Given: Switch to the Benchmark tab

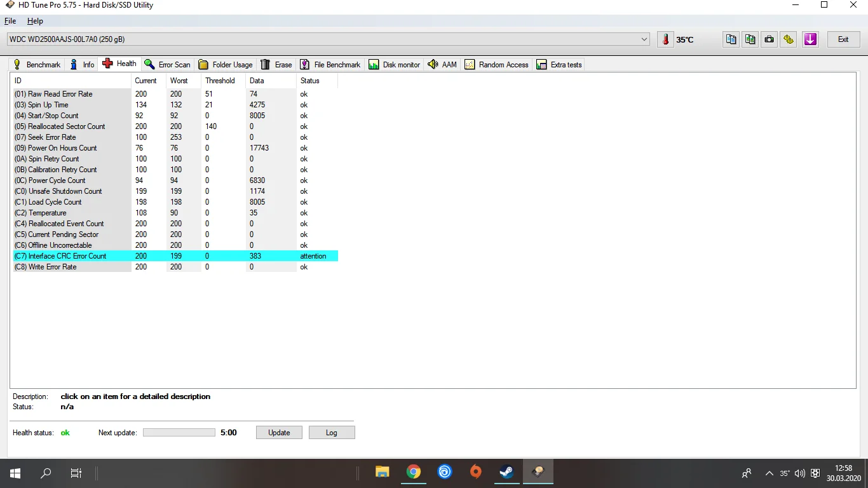Looking at the screenshot, I should (37, 65).
